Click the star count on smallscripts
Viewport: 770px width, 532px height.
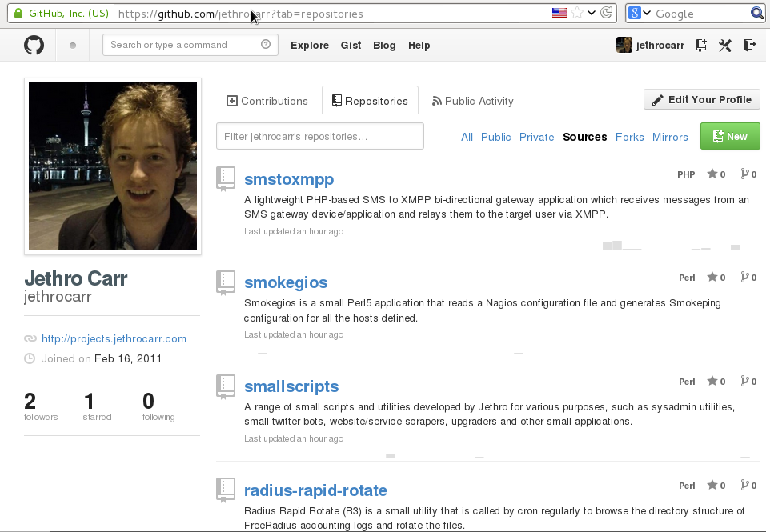(716, 382)
